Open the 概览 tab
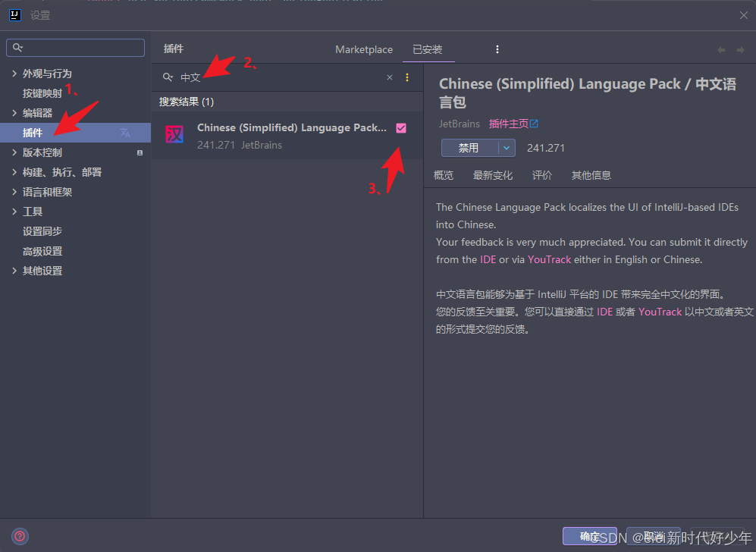This screenshot has height=552, width=756. 444,175
